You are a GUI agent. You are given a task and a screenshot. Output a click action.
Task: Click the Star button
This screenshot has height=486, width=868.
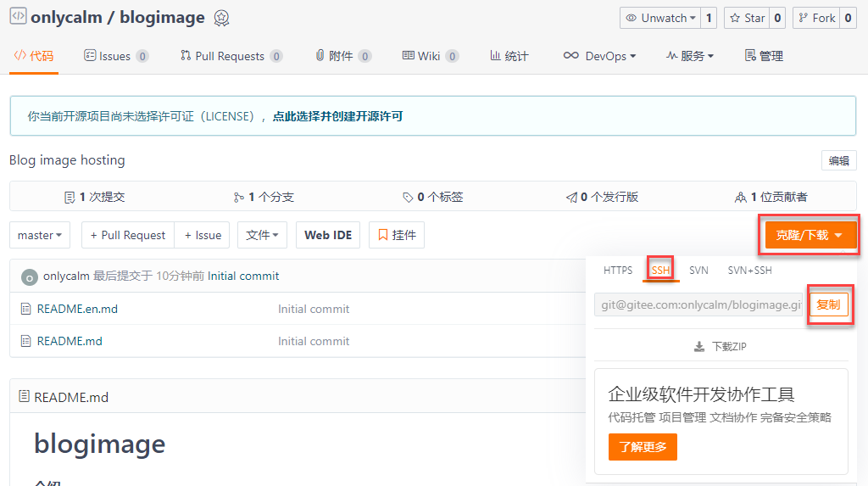[x=748, y=19]
